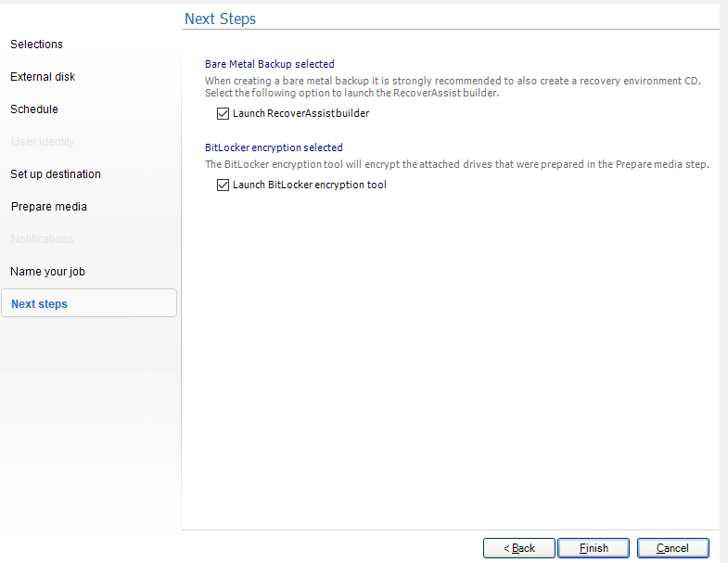This screenshot has height=563, width=728.
Task: Switch to the Schedule step
Action: click(34, 109)
